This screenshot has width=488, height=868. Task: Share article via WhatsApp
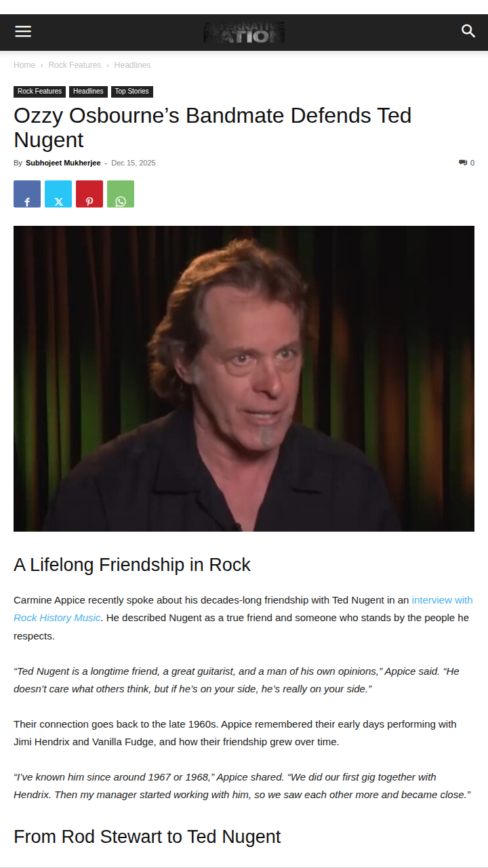pyautogui.click(x=121, y=194)
